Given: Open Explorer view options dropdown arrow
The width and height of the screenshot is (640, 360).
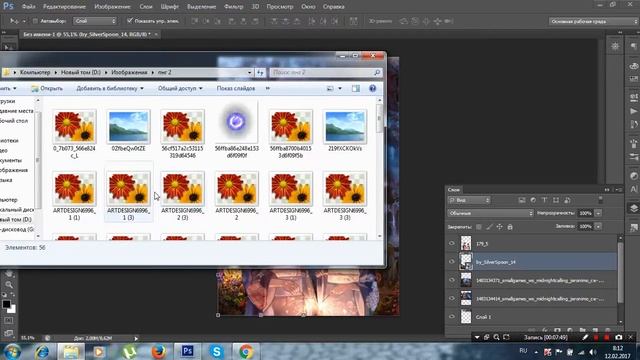Looking at the screenshot, I should 340,89.
